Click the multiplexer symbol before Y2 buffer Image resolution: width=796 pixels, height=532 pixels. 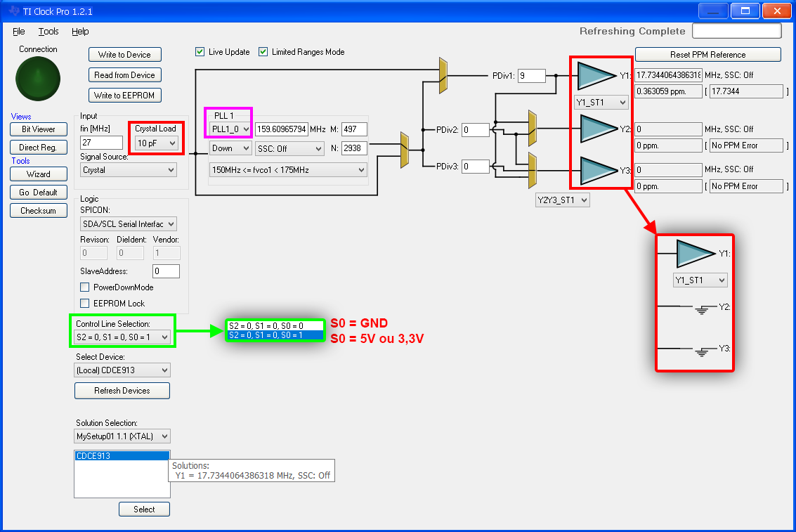click(532, 129)
